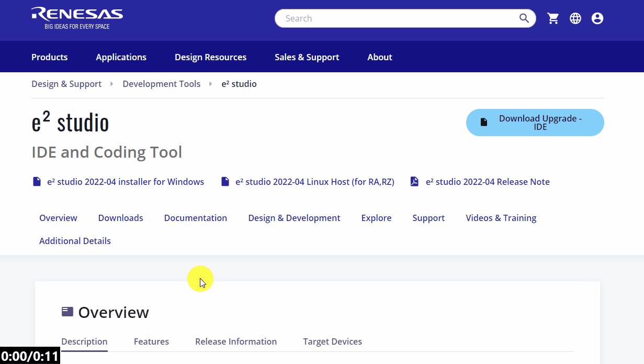Click the user account icon

(x=597, y=18)
